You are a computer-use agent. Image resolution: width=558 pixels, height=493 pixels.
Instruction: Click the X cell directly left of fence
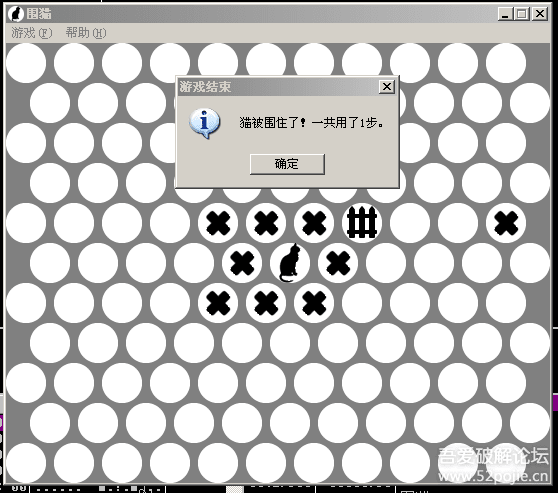point(314,223)
